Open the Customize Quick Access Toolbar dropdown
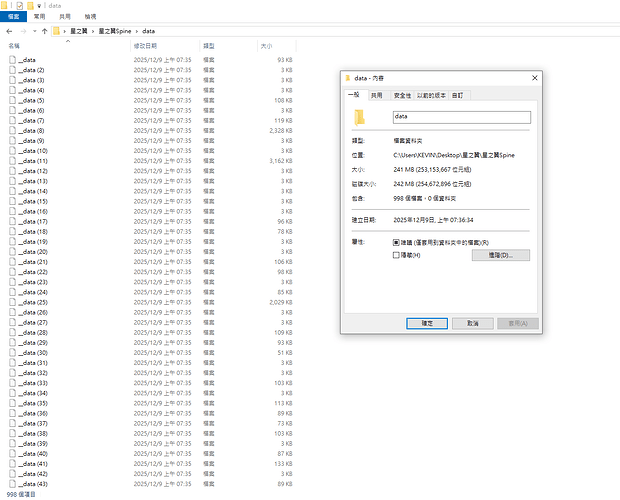 point(40,6)
